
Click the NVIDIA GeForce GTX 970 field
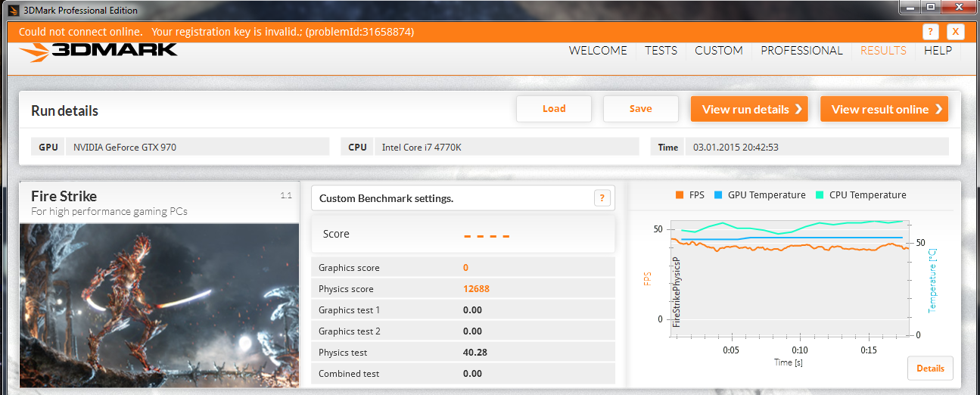pos(198,147)
